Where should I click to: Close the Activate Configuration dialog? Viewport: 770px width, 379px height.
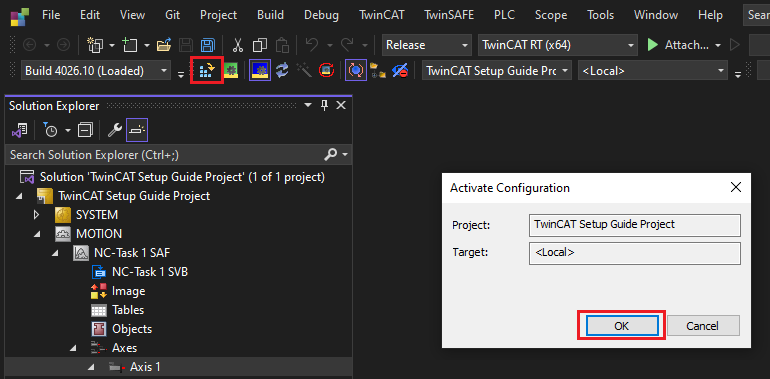(735, 187)
